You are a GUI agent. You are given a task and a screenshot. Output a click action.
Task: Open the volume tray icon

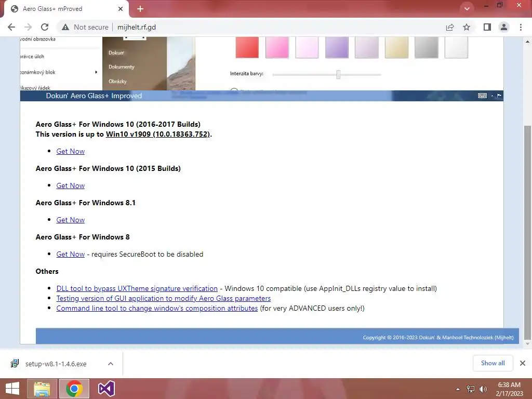point(483,389)
